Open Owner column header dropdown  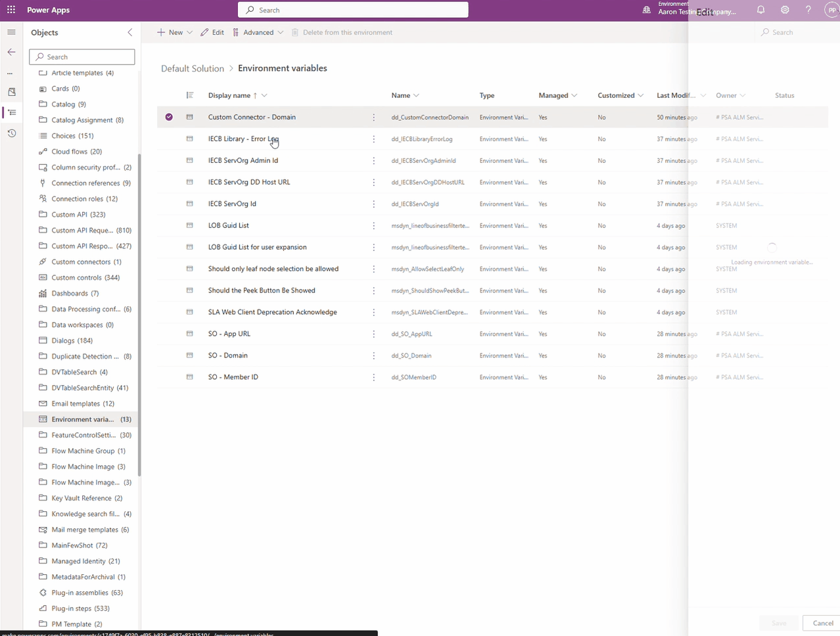coord(743,95)
